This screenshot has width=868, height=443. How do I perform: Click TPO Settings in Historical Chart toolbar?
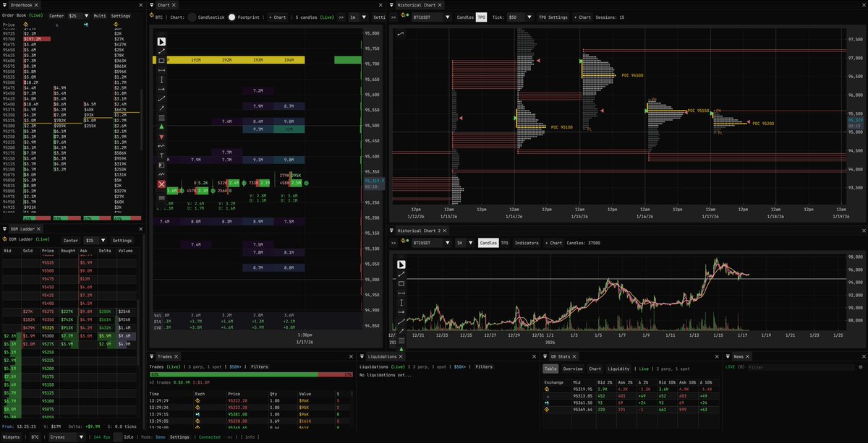click(553, 17)
